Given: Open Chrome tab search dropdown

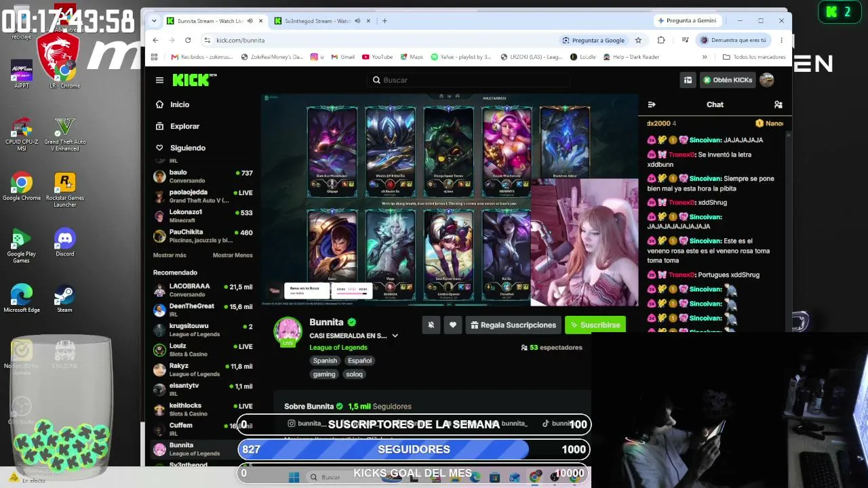Looking at the screenshot, I should [x=154, y=21].
